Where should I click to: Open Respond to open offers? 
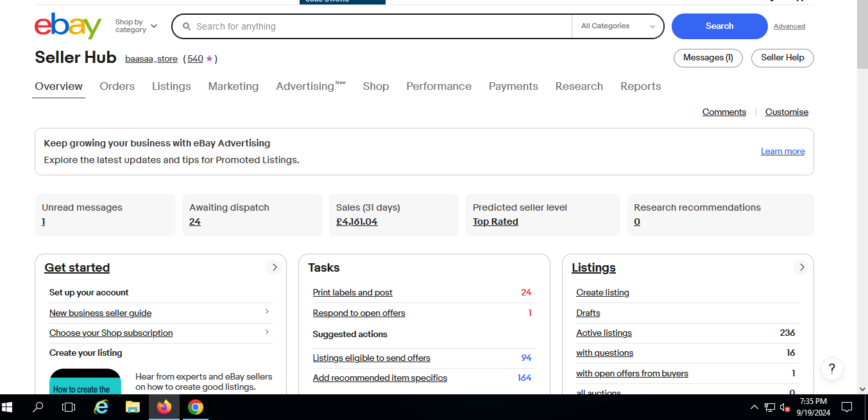[359, 313]
